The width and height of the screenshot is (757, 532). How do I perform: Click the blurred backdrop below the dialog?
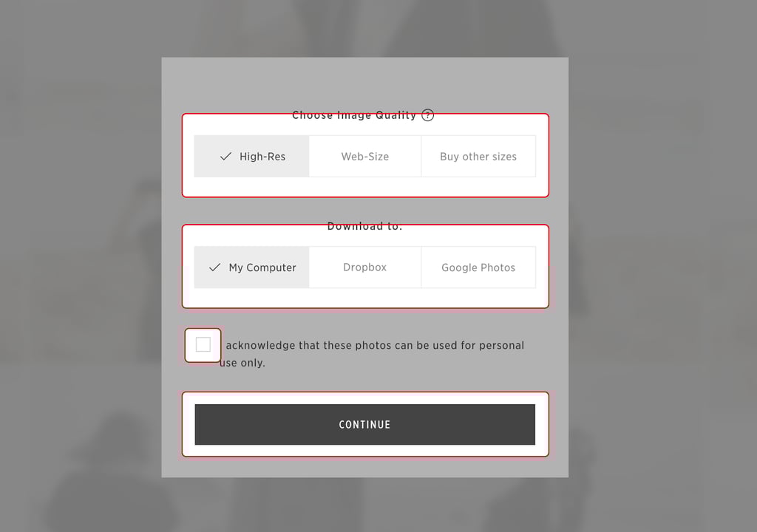365,505
